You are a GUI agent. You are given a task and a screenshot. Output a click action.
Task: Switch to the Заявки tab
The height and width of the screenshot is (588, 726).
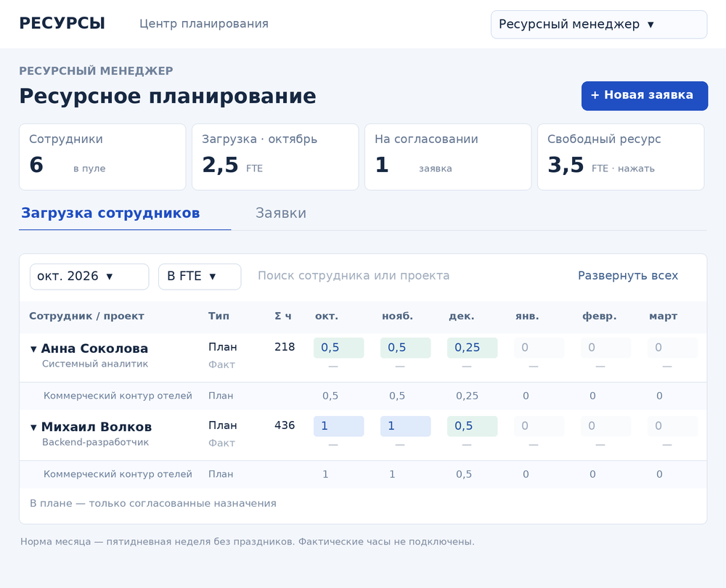click(x=280, y=213)
